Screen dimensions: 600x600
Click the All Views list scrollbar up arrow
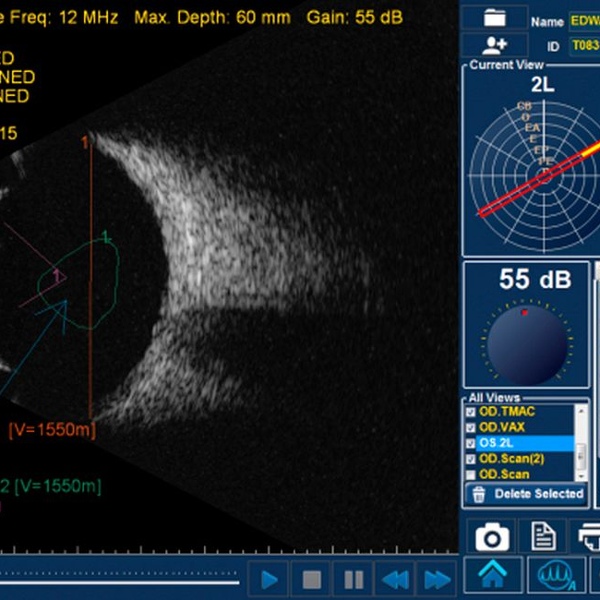[x=581, y=410]
